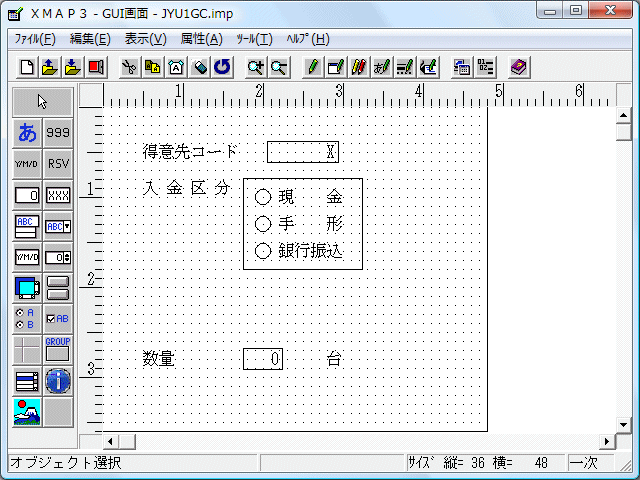Click the 得意先コード label text

click(x=190, y=151)
